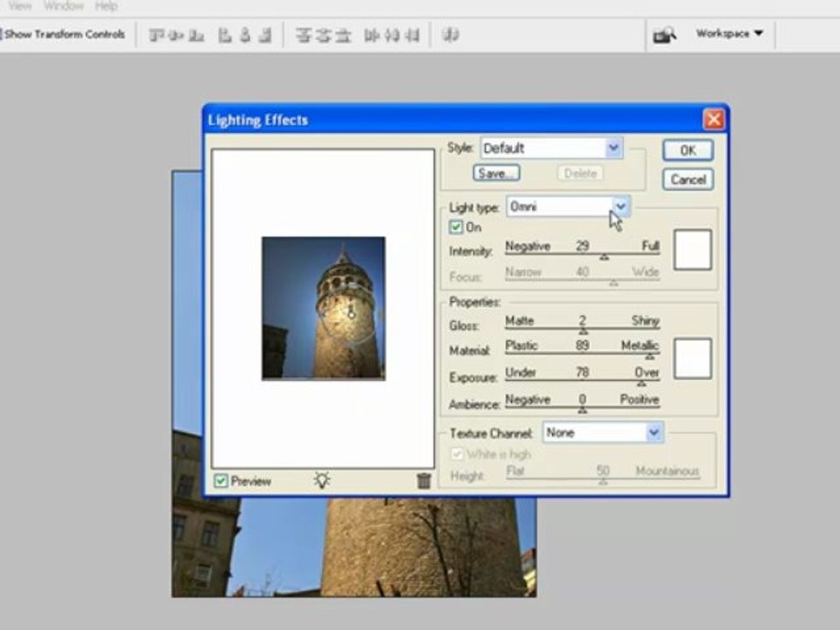
Task: Click the Intensity slider track
Action: 583,255
